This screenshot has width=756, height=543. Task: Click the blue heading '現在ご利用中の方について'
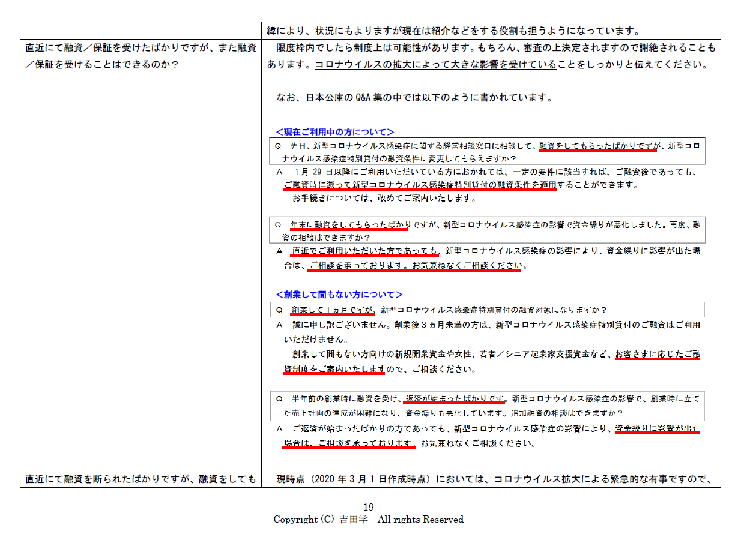334,132
